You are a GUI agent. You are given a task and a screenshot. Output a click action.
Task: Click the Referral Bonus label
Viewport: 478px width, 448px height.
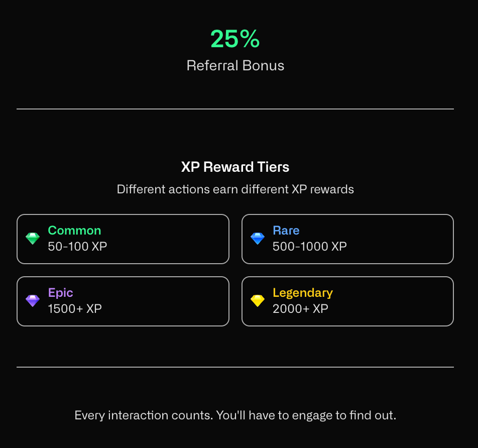pos(235,66)
